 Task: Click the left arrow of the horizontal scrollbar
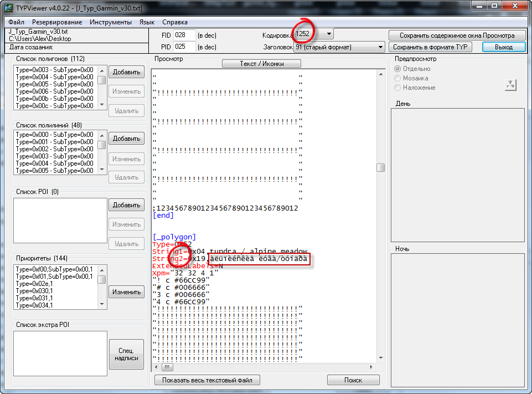point(156,367)
